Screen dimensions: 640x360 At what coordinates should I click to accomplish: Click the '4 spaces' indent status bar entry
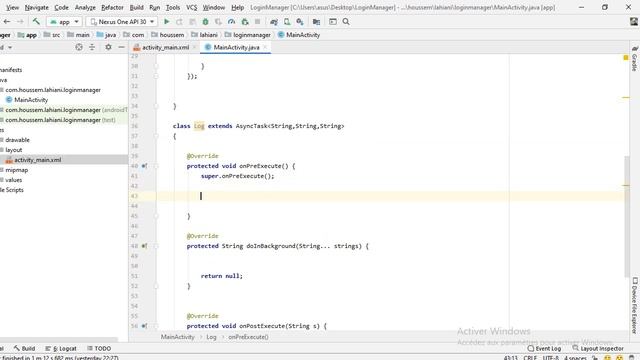[575, 358]
